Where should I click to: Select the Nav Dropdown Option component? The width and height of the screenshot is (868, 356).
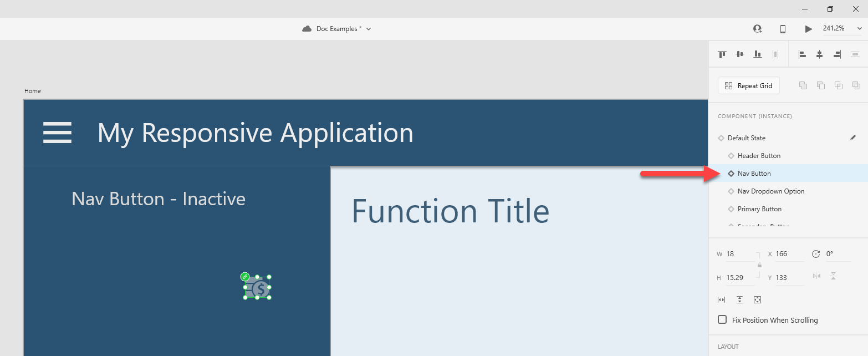pos(770,191)
